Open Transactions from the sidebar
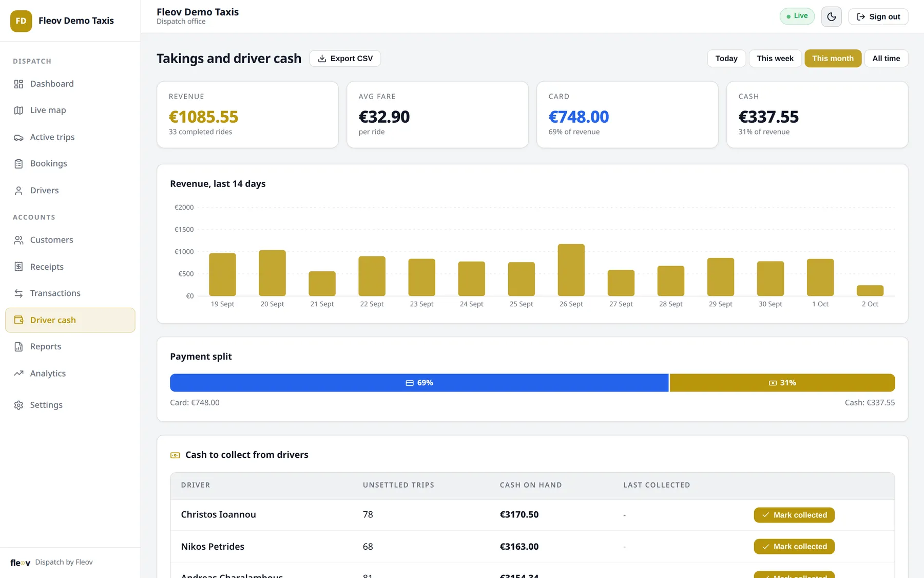Screen dimensions: 924x578 (70, 293)
